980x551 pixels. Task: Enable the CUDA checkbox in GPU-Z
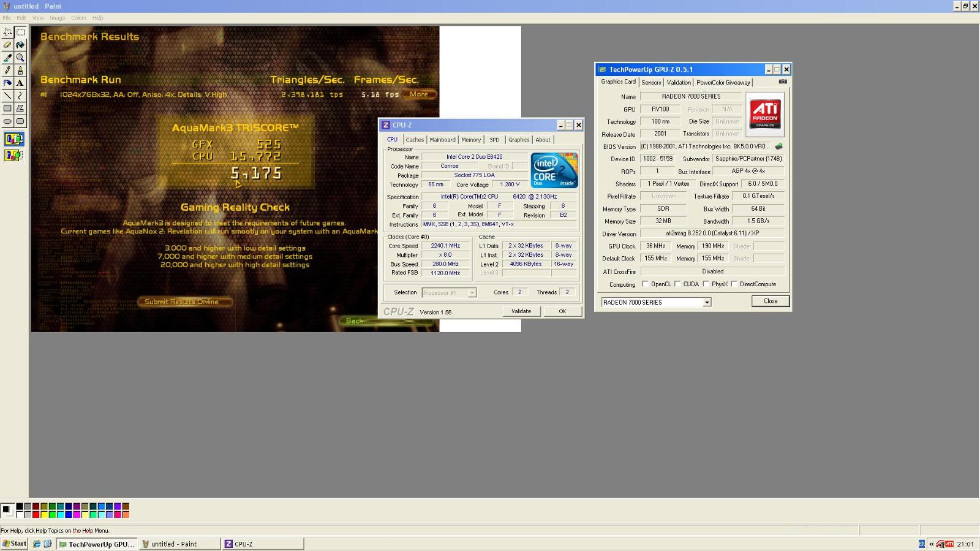(677, 284)
